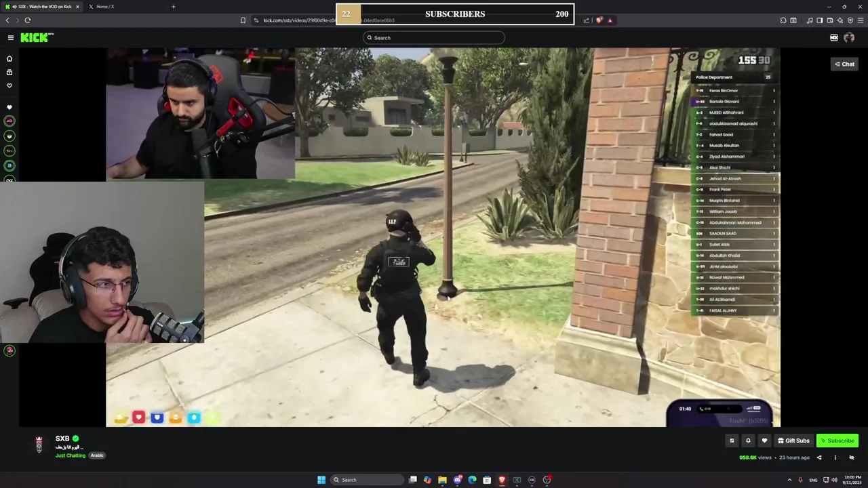Click the Kick rewards icon beside avatar
This screenshot has width=868, height=488.
coord(834,38)
